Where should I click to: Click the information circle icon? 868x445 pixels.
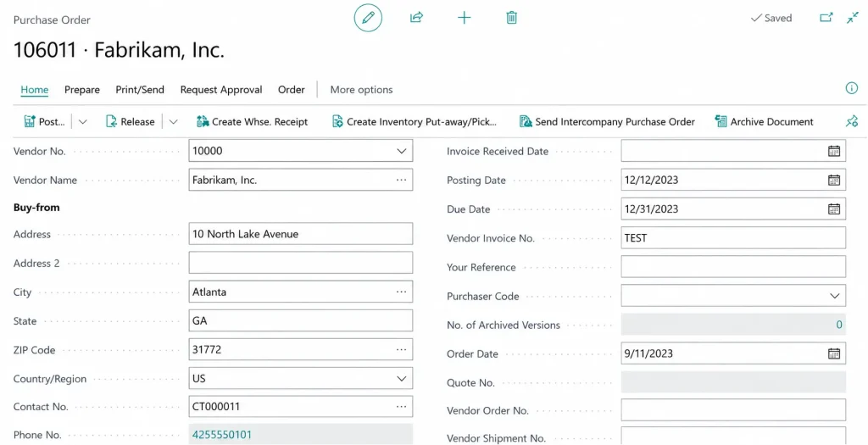click(x=851, y=88)
